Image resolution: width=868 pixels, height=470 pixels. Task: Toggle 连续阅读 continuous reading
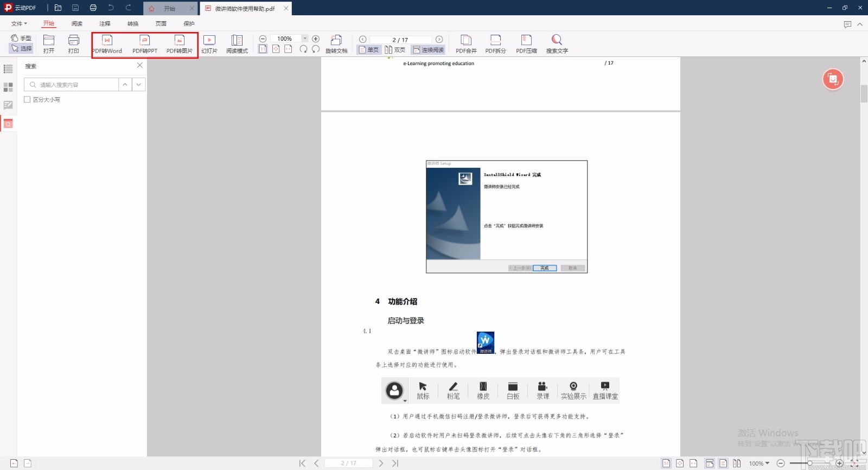tap(428, 49)
